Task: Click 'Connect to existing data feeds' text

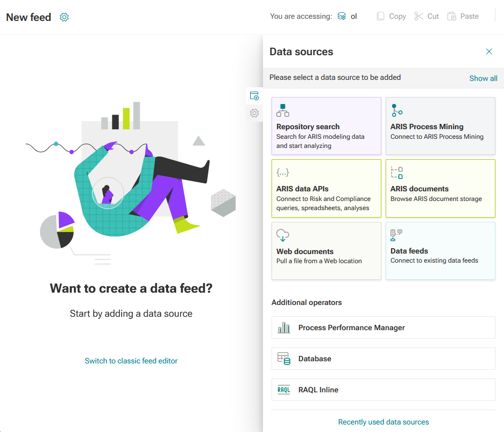Action: (x=434, y=260)
